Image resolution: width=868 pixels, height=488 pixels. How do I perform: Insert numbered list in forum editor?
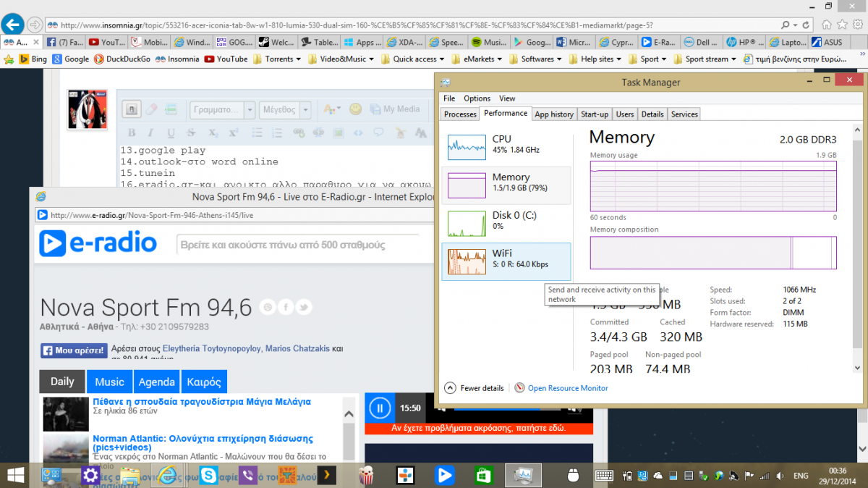[278, 133]
